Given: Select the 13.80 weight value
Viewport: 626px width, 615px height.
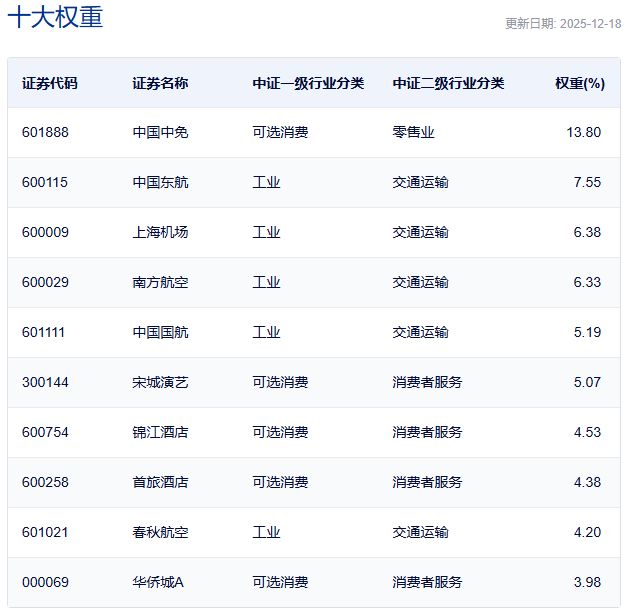Looking at the screenshot, I should (x=583, y=132).
